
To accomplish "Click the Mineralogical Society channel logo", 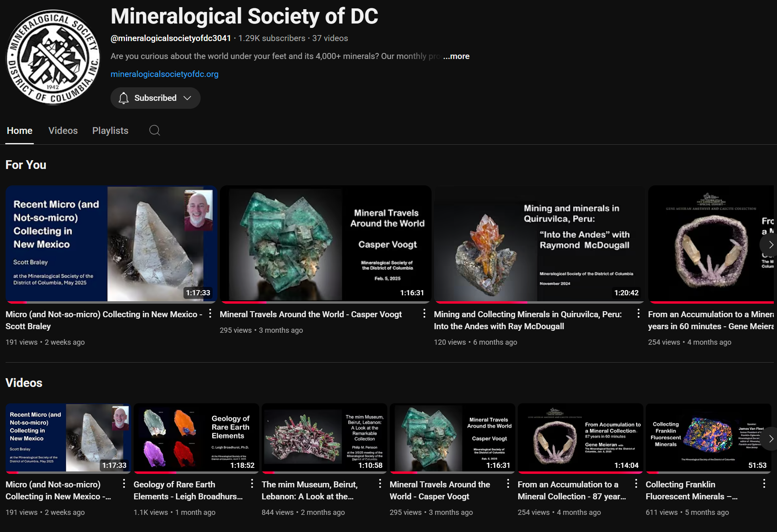I will pos(53,57).
